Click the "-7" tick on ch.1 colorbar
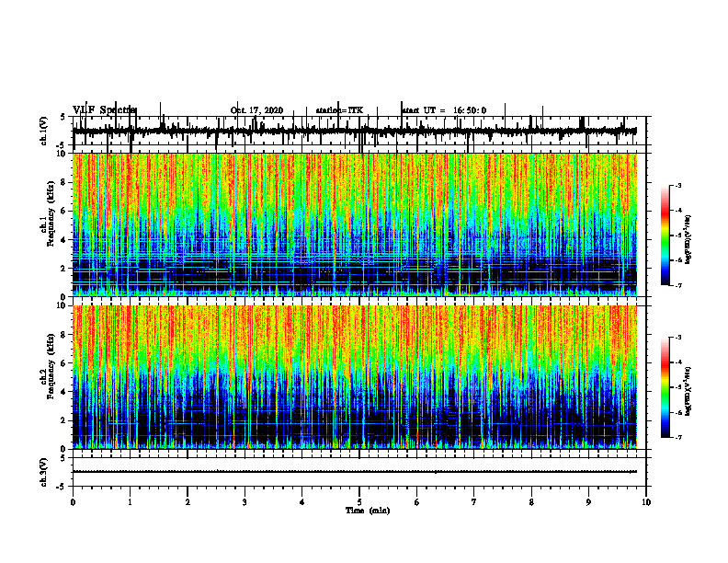Image resolution: width=728 pixels, height=563 pixels. [x=677, y=285]
